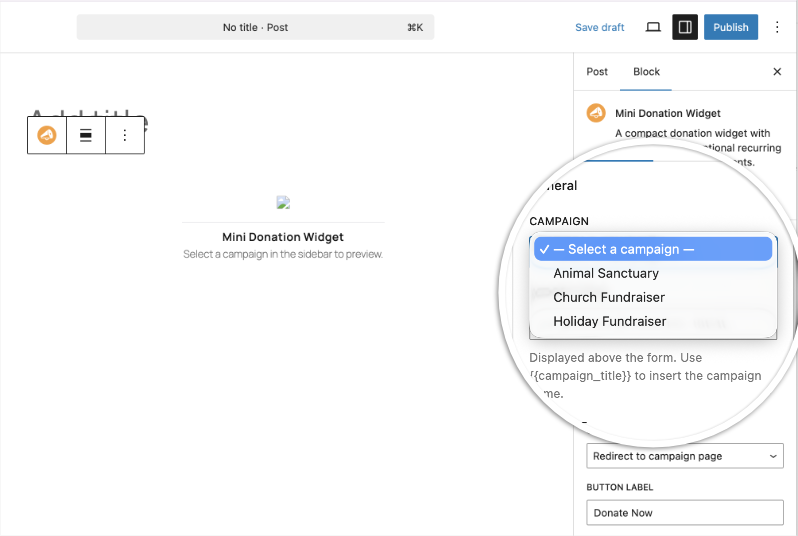The width and height of the screenshot is (798, 536).
Task: Toggle the settings sidebar panel icon
Action: pos(685,27)
